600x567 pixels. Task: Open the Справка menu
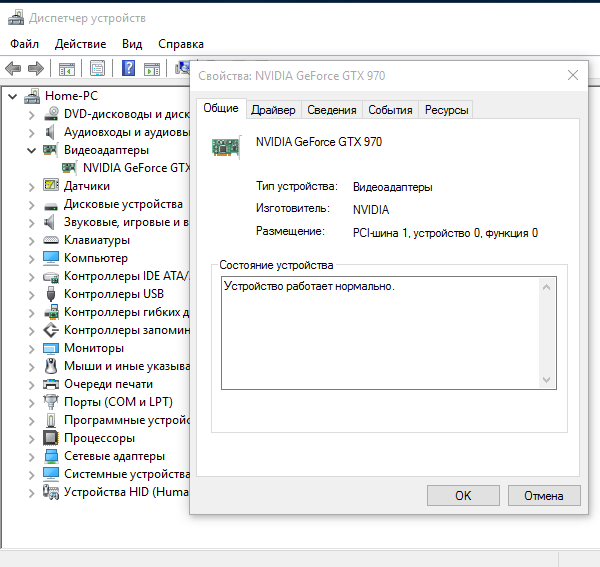point(181,44)
